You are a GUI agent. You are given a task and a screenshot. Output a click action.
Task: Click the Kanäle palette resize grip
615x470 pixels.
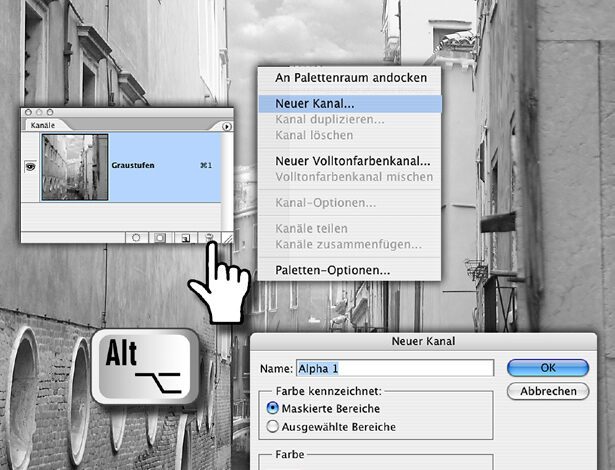tap(228, 238)
